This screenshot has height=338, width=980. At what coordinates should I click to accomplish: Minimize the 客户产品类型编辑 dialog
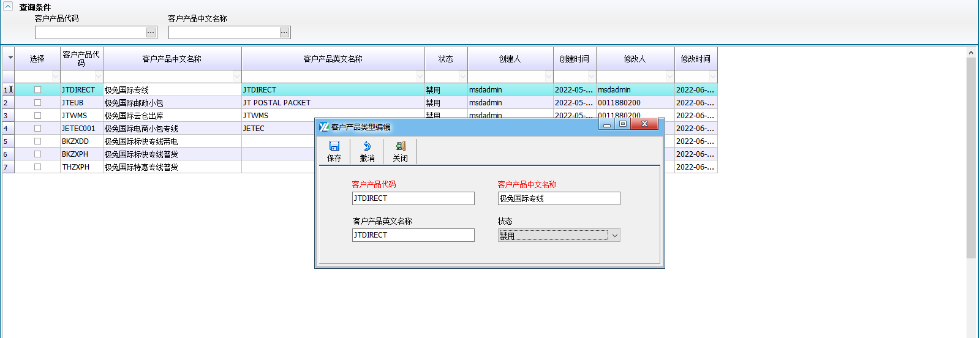(607, 124)
